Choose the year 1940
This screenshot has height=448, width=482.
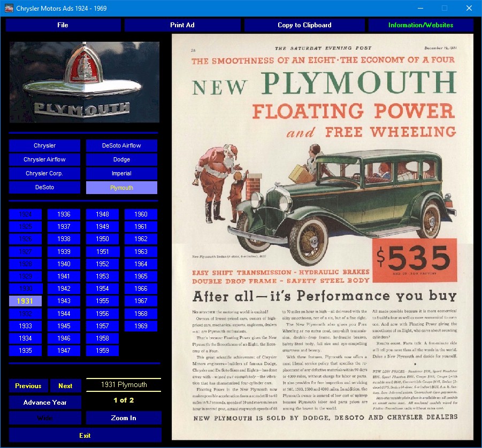(64, 264)
